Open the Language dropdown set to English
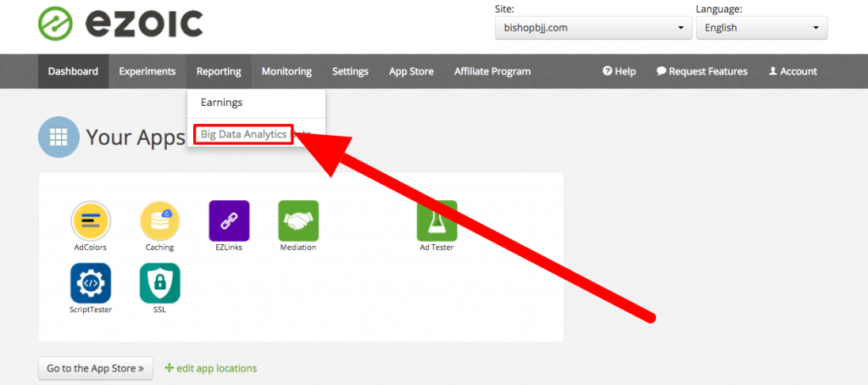868x385 pixels. click(x=762, y=28)
